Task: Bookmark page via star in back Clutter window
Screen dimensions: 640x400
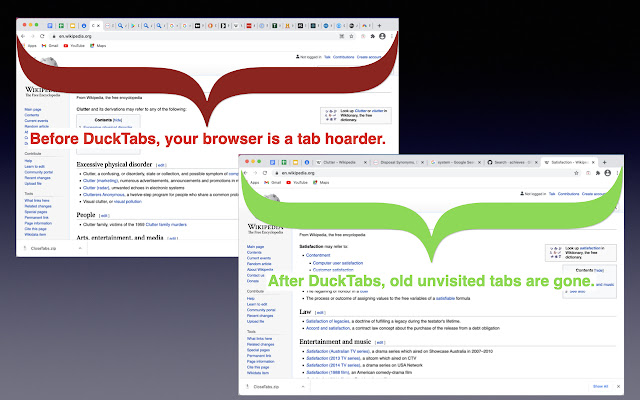Action: (351, 36)
